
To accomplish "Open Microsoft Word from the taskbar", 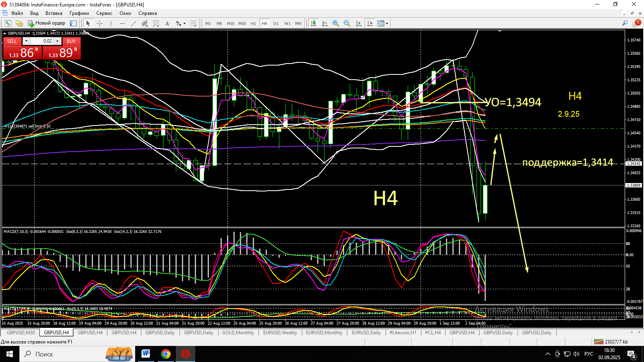I will 146,354.
